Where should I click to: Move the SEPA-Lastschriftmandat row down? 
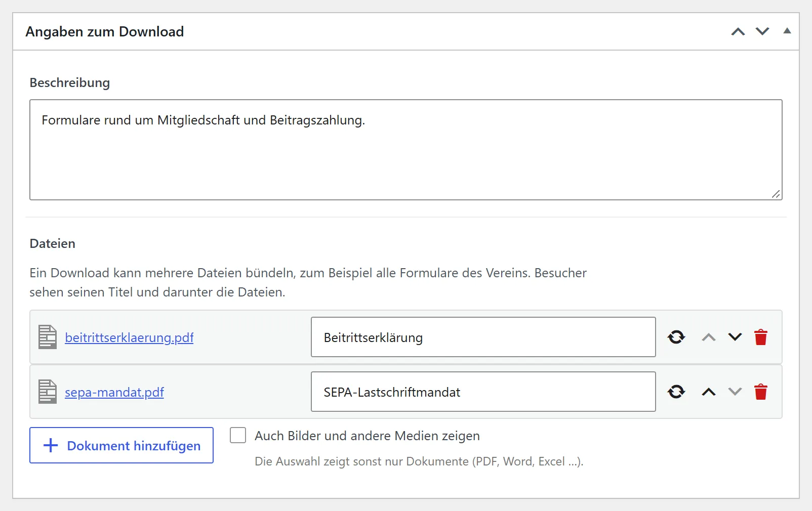(x=735, y=392)
